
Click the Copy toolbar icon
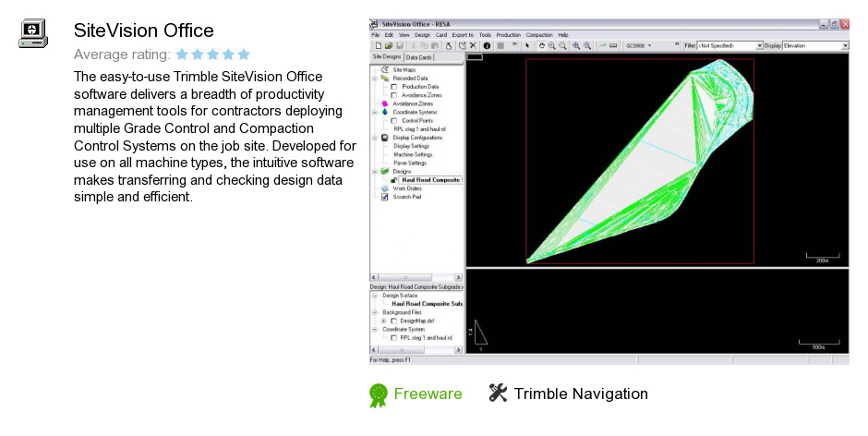[425, 46]
